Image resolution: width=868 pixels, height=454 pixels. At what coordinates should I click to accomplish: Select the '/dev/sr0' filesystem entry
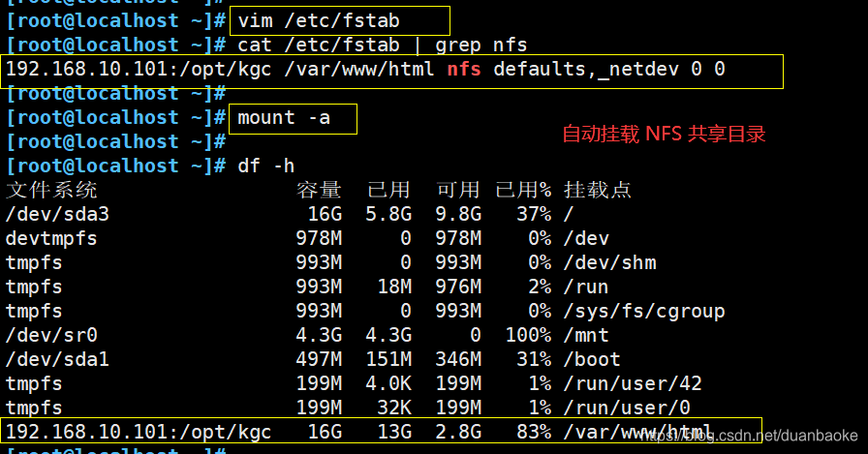pyautogui.click(x=51, y=336)
